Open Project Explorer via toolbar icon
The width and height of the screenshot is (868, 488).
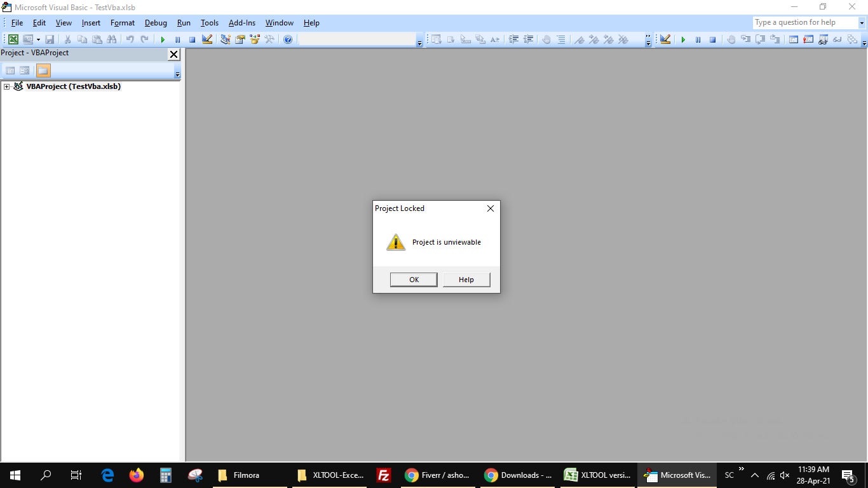click(x=225, y=39)
